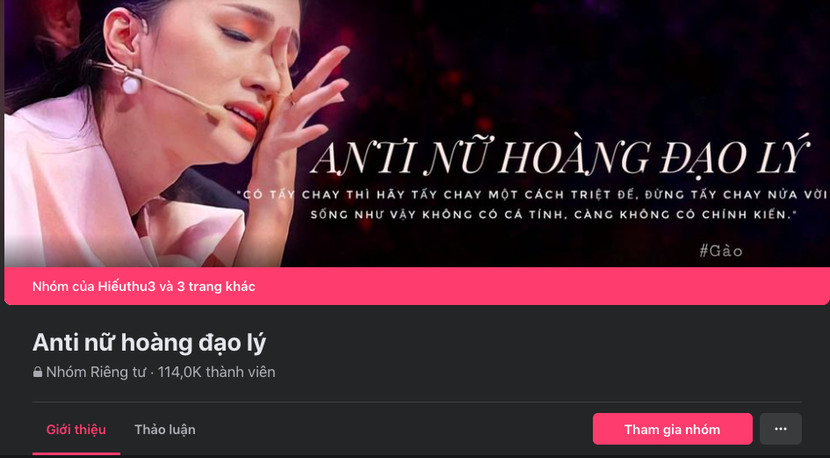The width and height of the screenshot is (830, 458).
Task: Click the pink group admin banner bar
Action: tap(417, 286)
